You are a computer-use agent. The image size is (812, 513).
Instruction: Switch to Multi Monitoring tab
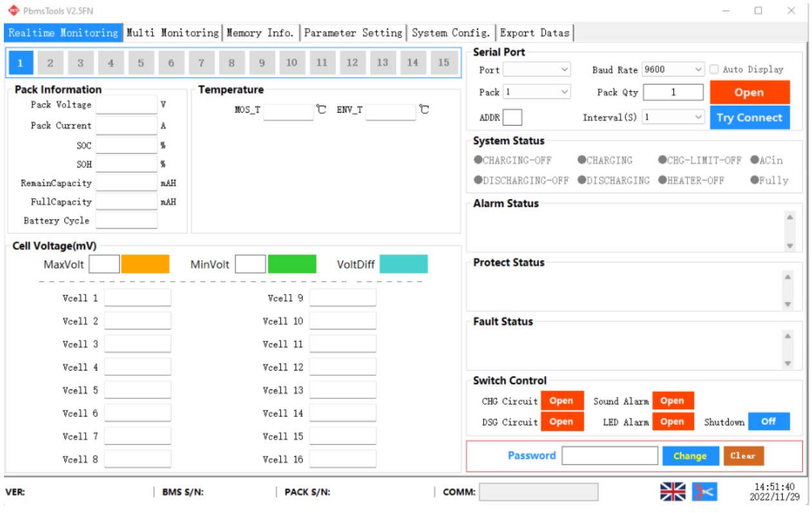point(172,33)
